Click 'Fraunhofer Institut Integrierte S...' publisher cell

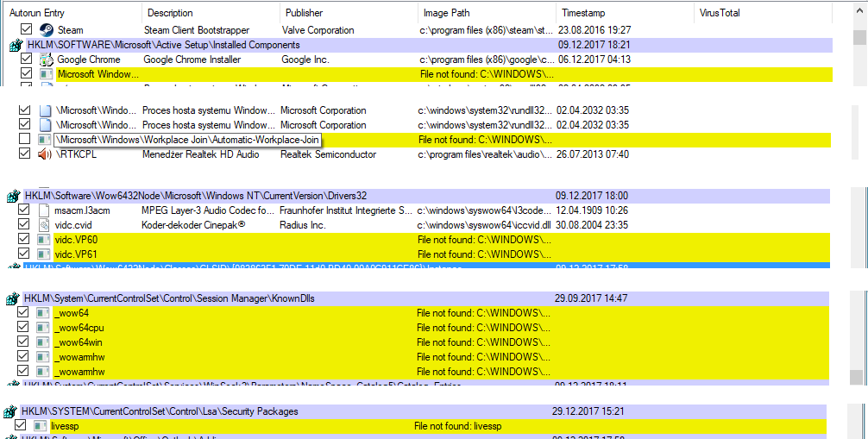click(x=346, y=210)
